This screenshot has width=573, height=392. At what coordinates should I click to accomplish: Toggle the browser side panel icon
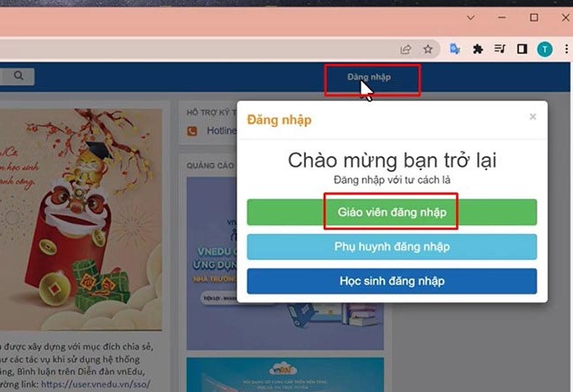pos(522,49)
